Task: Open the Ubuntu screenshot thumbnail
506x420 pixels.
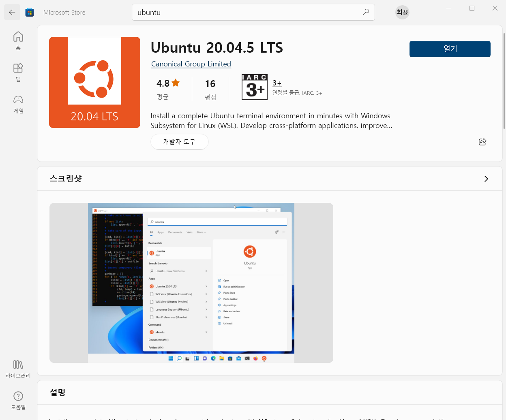Action: 191,283
